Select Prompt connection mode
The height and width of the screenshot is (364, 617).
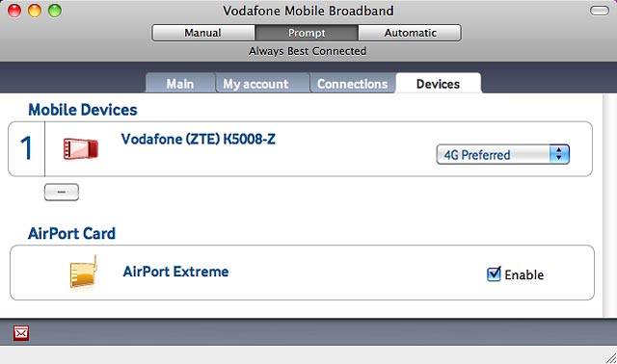[307, 33]
